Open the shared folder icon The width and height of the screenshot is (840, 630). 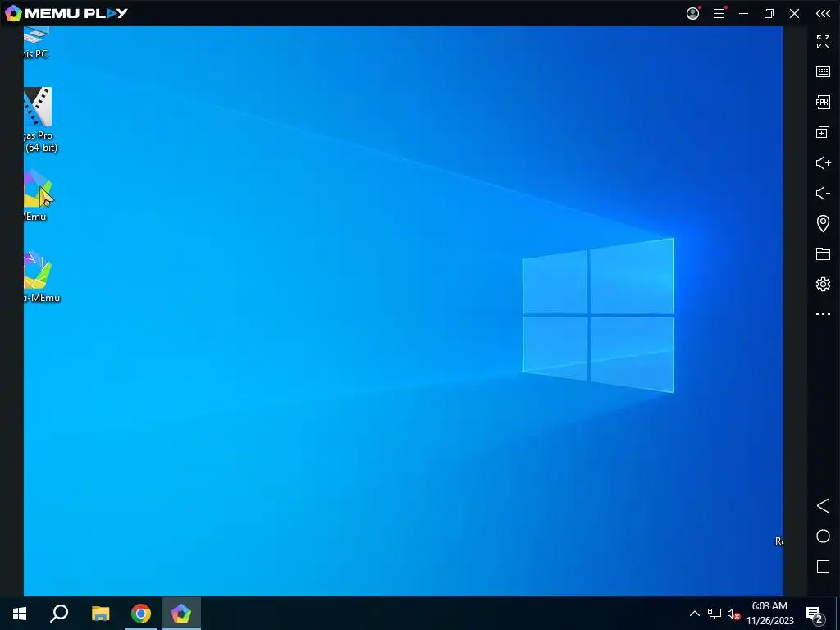click(x=823, y=253)
